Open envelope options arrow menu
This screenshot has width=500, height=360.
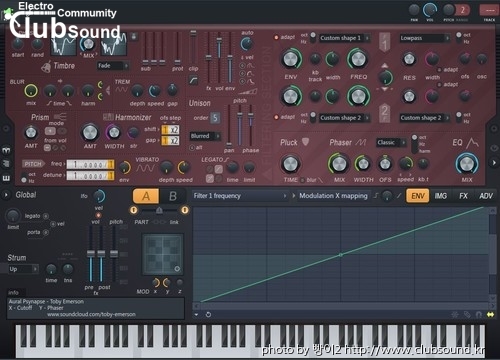pyautogui.click(x=196, y=314)
